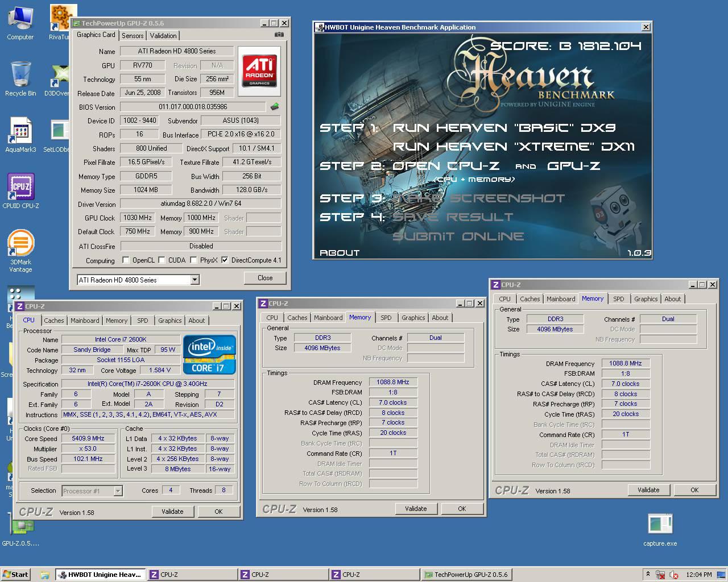This screenshot has height=582, width=728.
Task: Click the ATI Radeon logo in GPU-Z
Action: pos(260,70)
